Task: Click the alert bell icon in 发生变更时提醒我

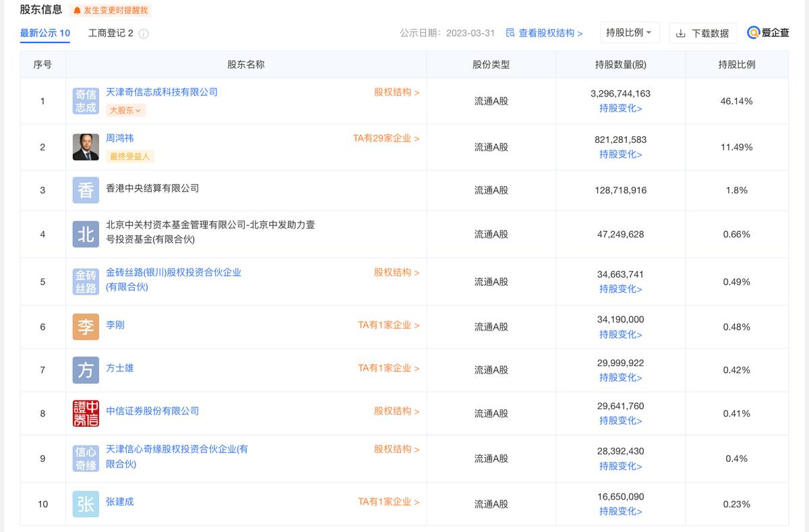Action: 79,9
